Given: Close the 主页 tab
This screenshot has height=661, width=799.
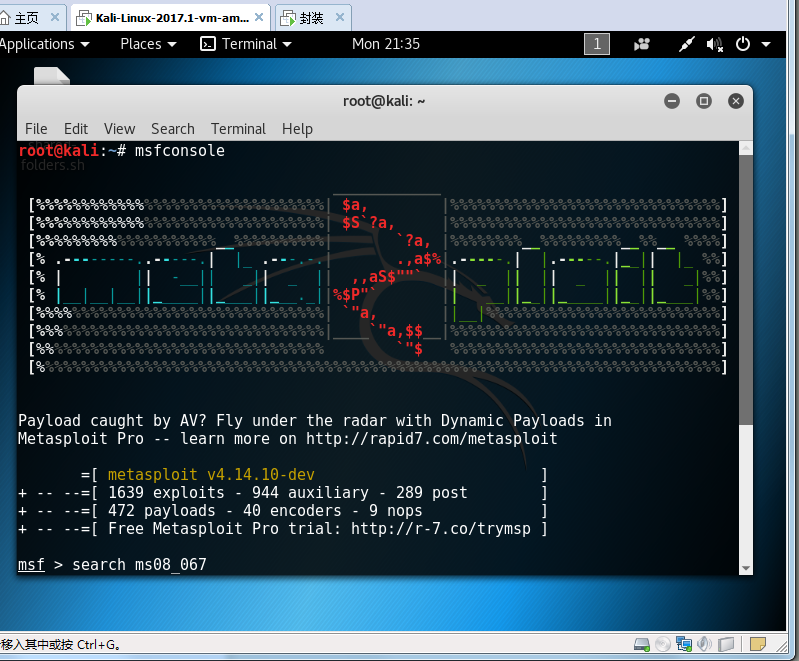Looking at the screenshot, I should 55,17.
